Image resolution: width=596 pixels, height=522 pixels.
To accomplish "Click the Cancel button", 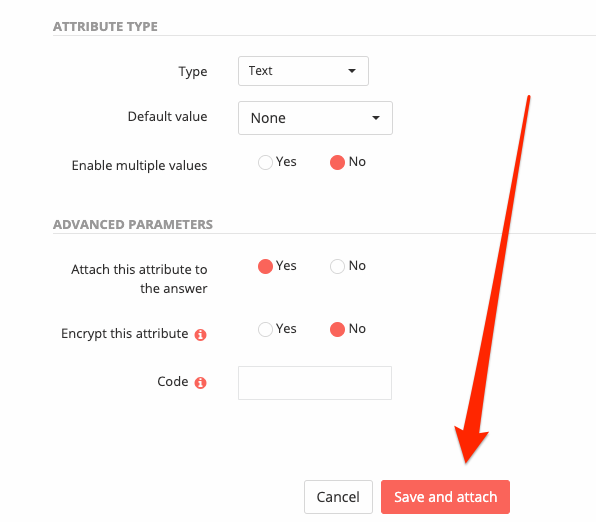I will tap(338, 497).
